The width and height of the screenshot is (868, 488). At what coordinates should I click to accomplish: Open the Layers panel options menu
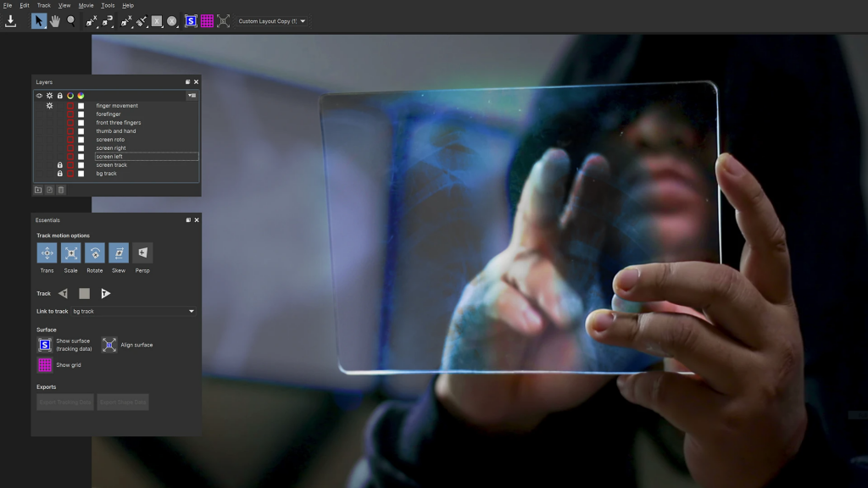192,96
